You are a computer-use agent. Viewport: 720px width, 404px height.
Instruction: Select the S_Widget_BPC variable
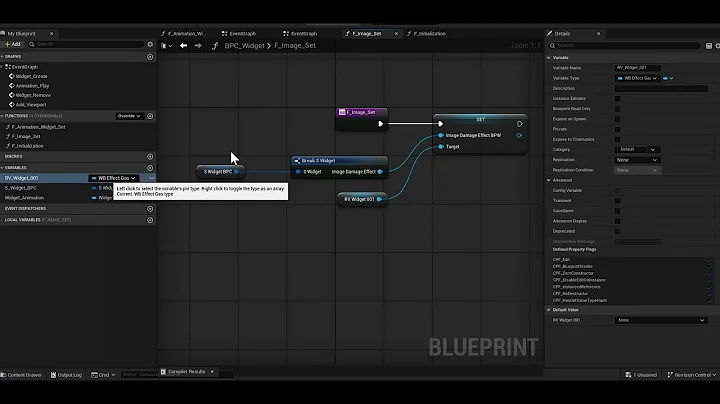21,188
